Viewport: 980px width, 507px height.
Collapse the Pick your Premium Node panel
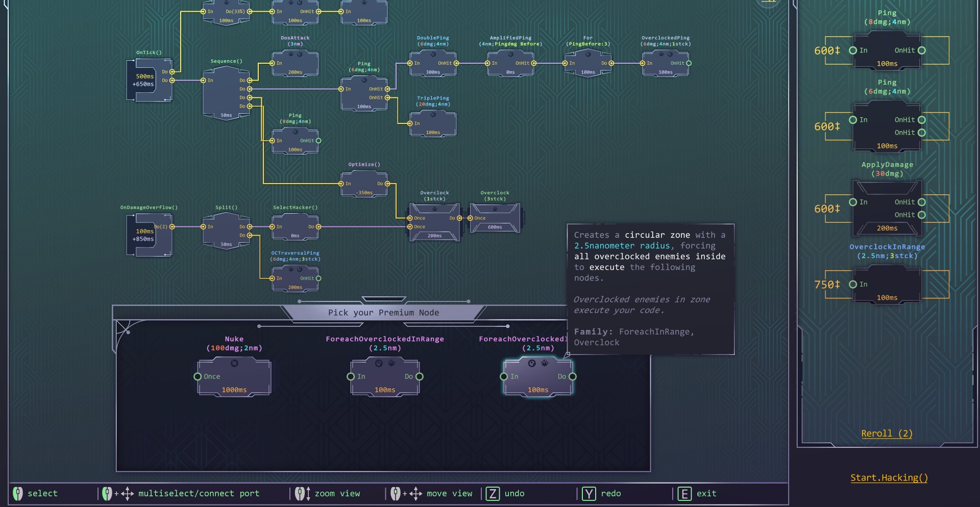click(x=384, y=299)
